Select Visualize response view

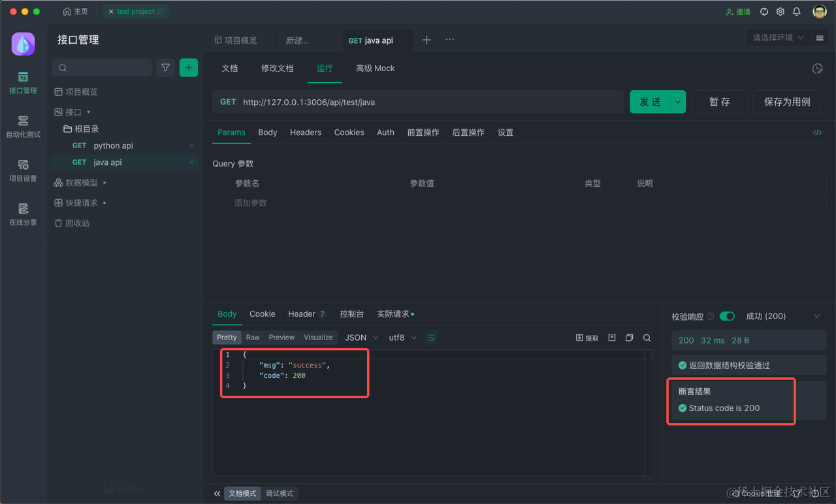(318, 338)
